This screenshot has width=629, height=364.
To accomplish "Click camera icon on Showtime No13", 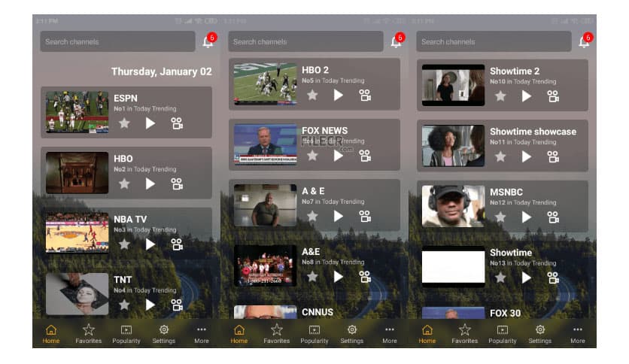I will coord(553,278).
